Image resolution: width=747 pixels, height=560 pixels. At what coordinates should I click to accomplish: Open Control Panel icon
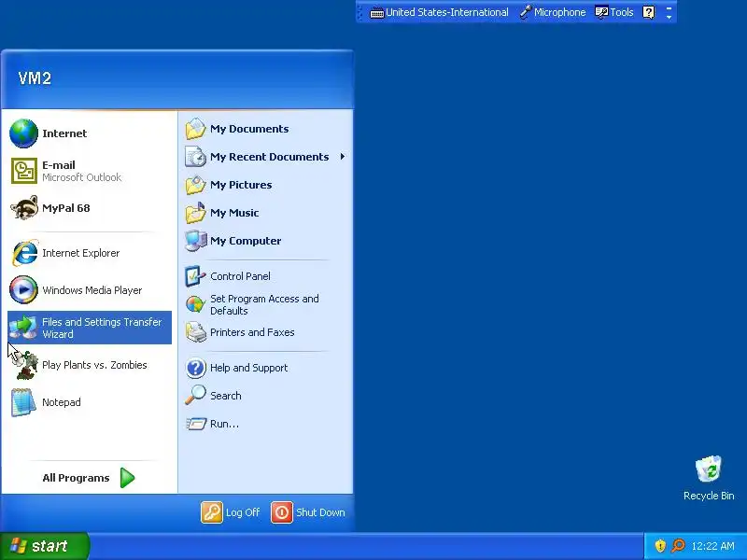[195, 276]
